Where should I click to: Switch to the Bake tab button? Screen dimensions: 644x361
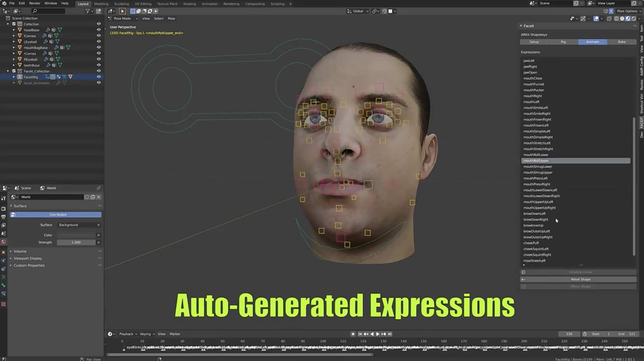pos(621,42)
